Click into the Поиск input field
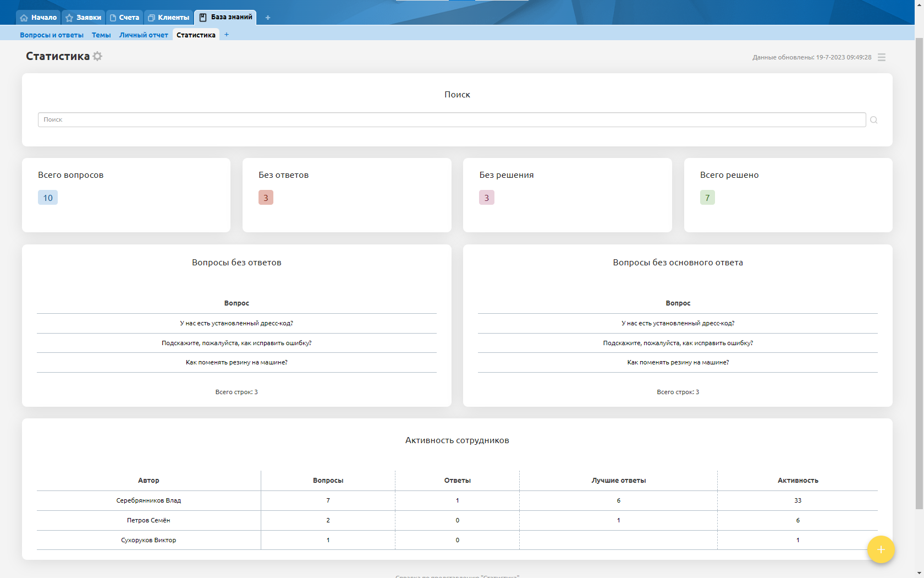Viewport: 924px width, 578px height. 451,120
